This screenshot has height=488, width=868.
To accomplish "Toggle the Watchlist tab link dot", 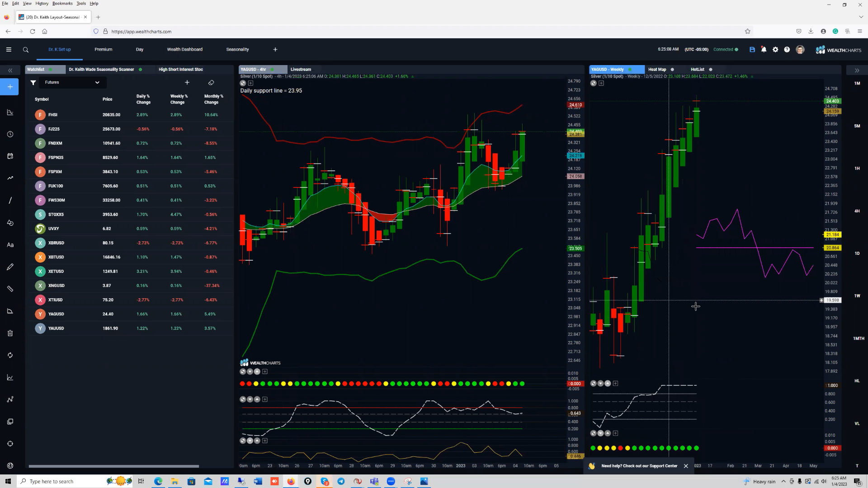I will (x=50, y=70).
